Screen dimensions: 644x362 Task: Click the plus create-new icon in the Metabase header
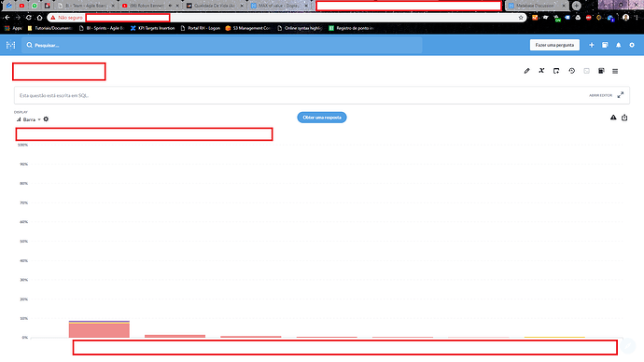coord(592,45)
